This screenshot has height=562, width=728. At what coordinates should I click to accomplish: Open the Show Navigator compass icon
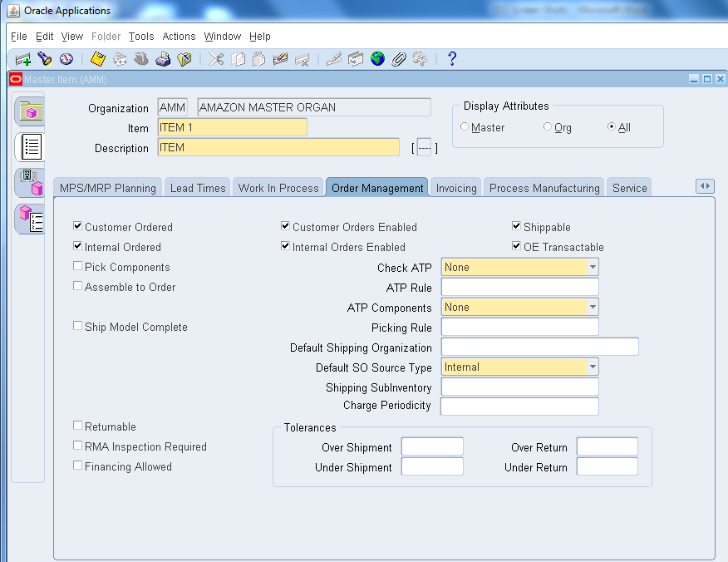pos(66,59)
